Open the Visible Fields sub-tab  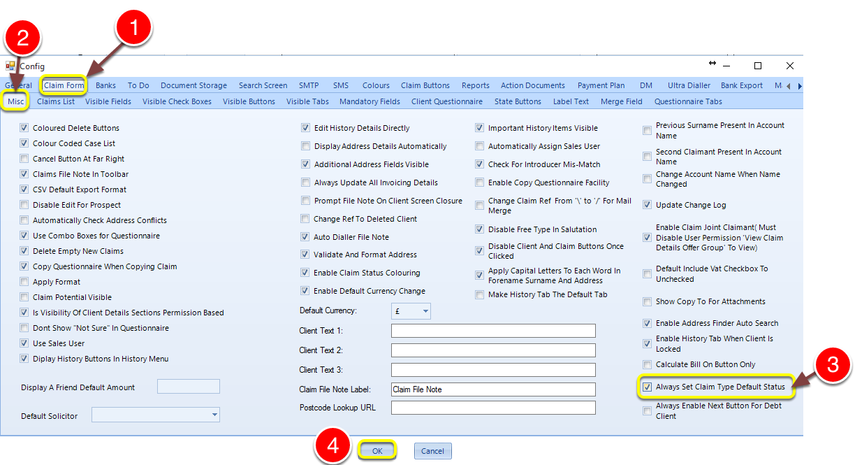tap(108, 101)
